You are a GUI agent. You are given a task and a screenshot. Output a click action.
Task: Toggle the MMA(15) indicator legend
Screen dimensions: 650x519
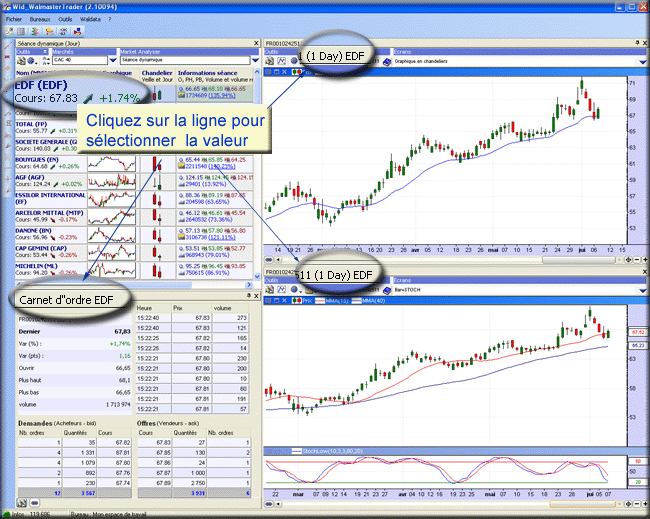click(332, 301)
